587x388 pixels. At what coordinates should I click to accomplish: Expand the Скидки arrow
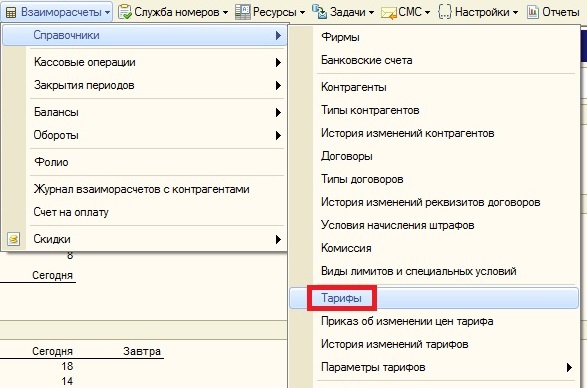[278, 239]
